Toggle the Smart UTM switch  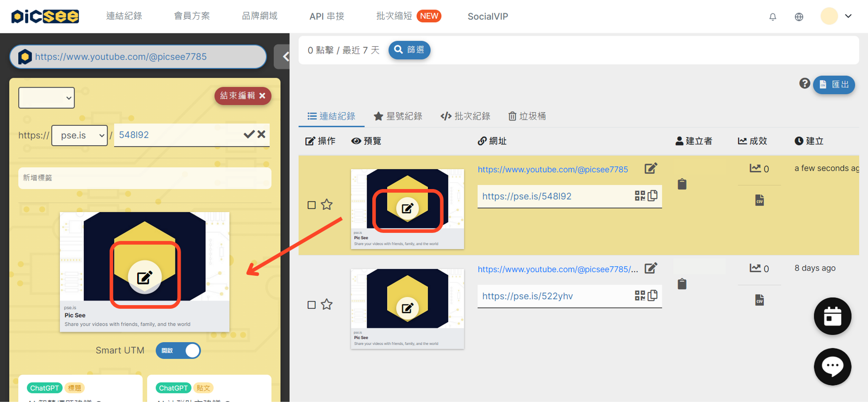(x=178, y=350)
